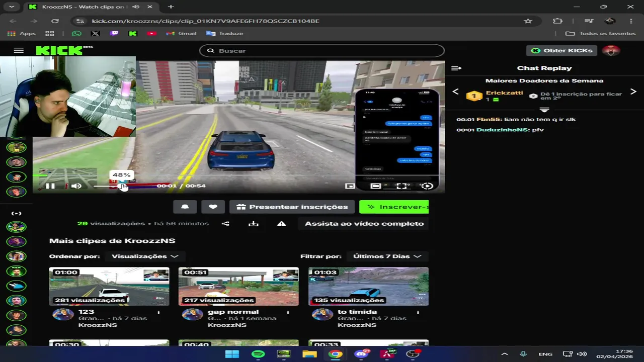Image resolution: width=644 pixels, height=362 pixels.
Task: Collapse the Chat Replay panel
Action: click(x=456, y=68)
